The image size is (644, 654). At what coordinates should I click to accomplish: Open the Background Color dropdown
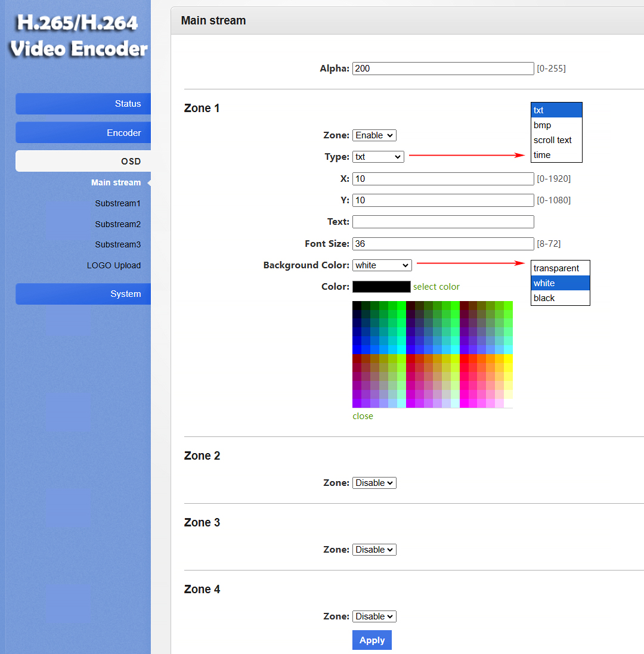[382, 265]
